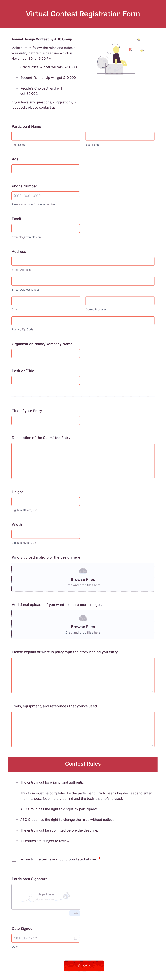166x980 pixels.
Task: Click the cloud upload icon in the design photo uploader
Action: (83, 571)
